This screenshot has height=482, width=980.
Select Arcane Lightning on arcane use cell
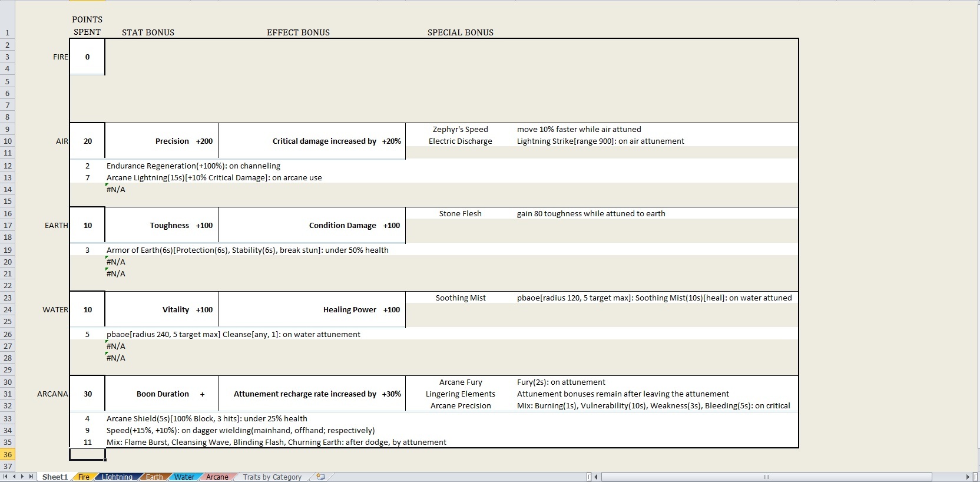tap(214, 177)
